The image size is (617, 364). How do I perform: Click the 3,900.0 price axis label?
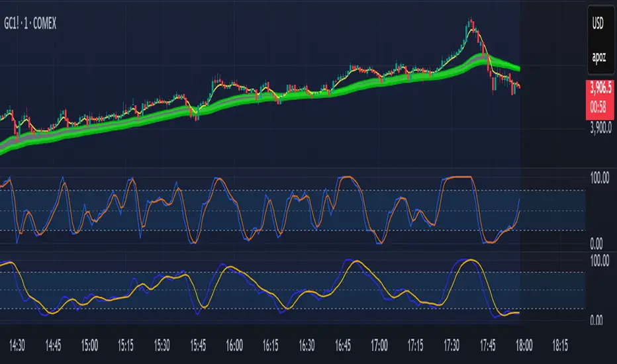click(601, 128)
